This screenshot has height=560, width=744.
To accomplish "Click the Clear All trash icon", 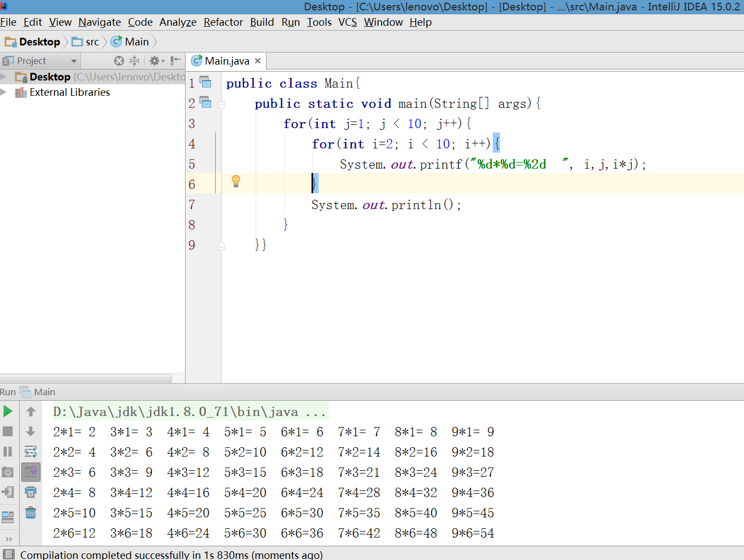I will pos(31,513).
